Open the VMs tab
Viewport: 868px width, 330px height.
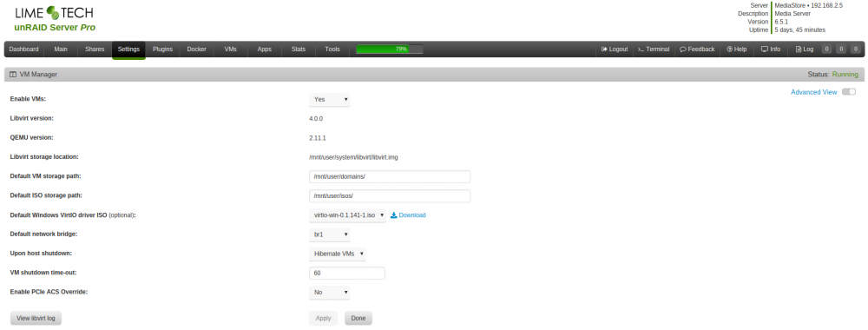[230, 49]
